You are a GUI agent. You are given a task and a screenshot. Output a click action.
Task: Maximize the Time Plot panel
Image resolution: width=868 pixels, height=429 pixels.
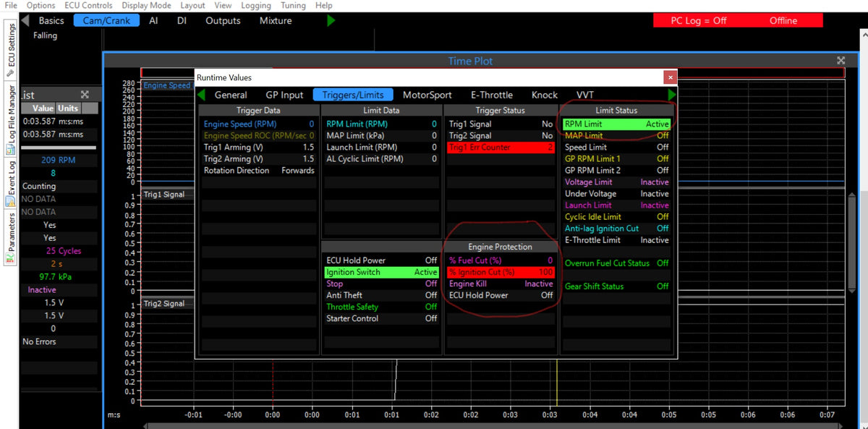point(841,61)
